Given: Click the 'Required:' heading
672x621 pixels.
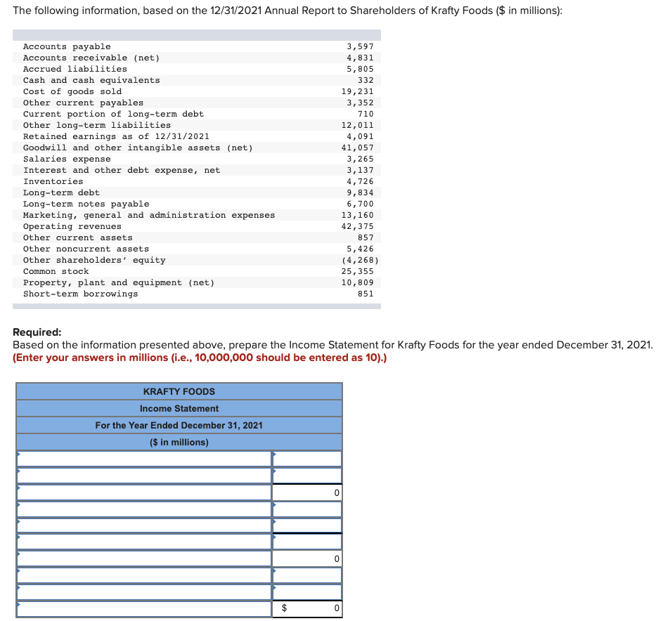Looking at the screenshot, I should (x=37, y=332).
